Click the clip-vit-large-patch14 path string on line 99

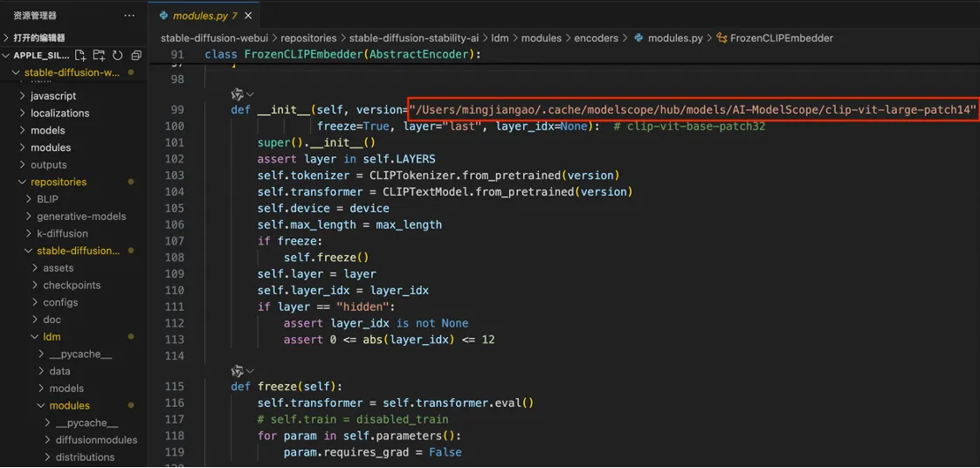(x=693, y=111)
